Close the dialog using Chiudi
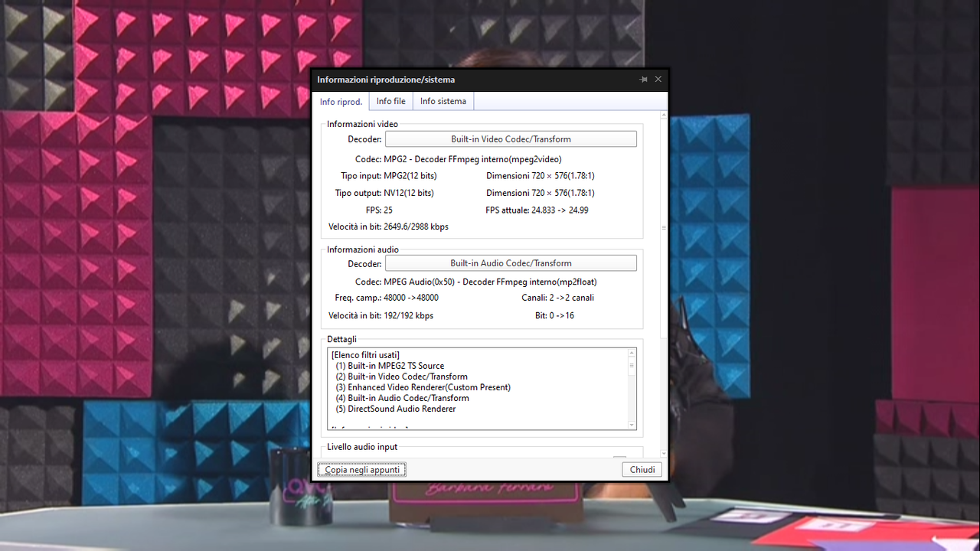The height and width of the screenshot is (551, 980). [x=642, y=469]
